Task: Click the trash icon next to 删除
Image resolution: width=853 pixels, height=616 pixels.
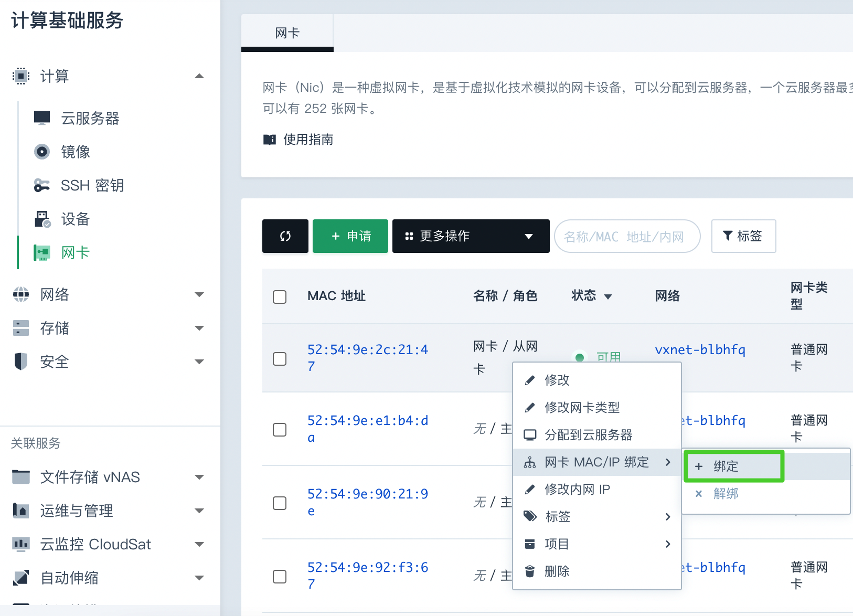Action: pos(530,571)
